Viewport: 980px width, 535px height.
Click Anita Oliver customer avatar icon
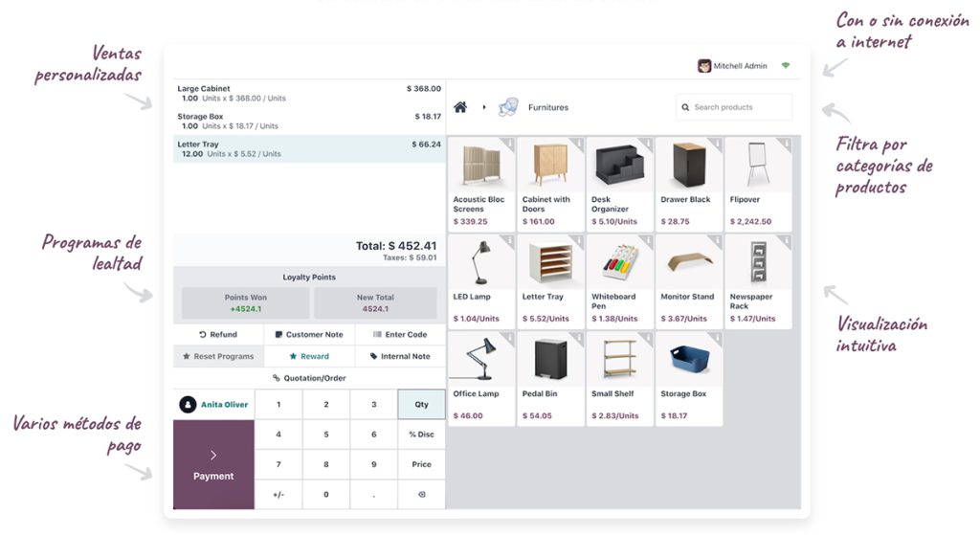pyautogui.click(x=188, y=405)
